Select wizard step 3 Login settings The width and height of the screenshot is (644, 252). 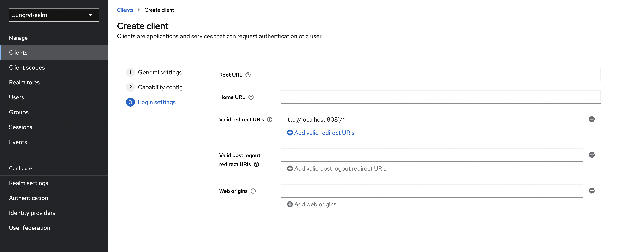pyautogui.click(x=151, y=102)
